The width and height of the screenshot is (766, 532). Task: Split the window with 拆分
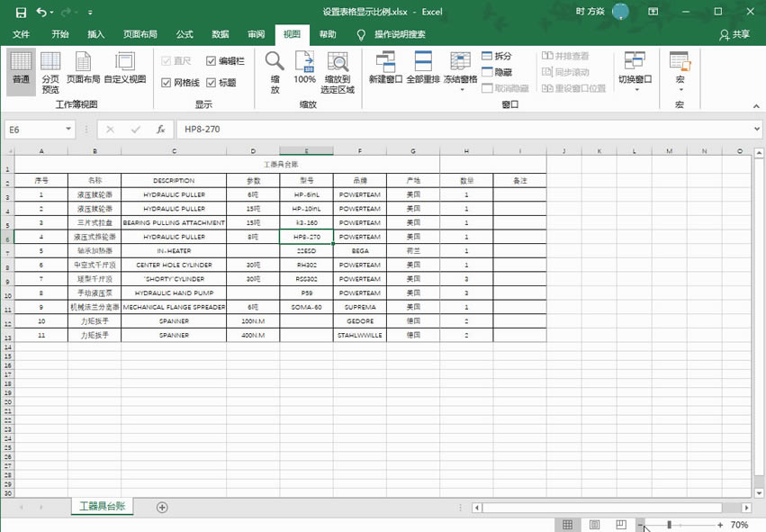tap(498, 57)
